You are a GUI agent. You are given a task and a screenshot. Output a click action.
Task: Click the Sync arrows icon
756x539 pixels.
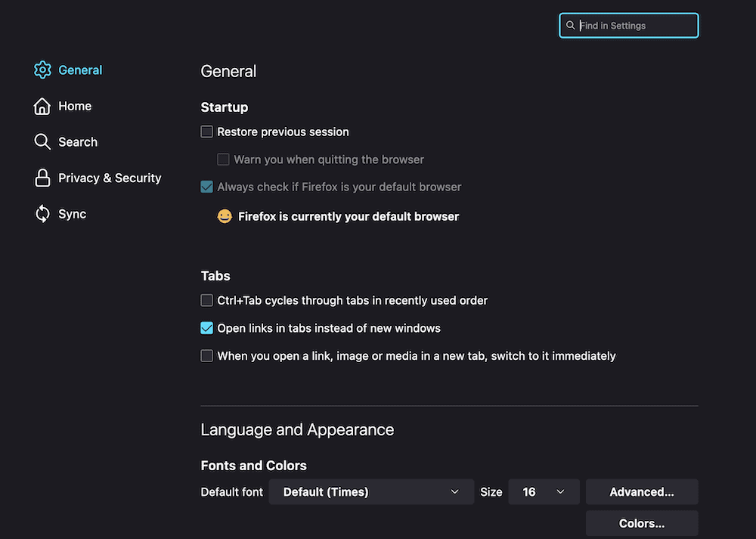(x=42, y=214)
